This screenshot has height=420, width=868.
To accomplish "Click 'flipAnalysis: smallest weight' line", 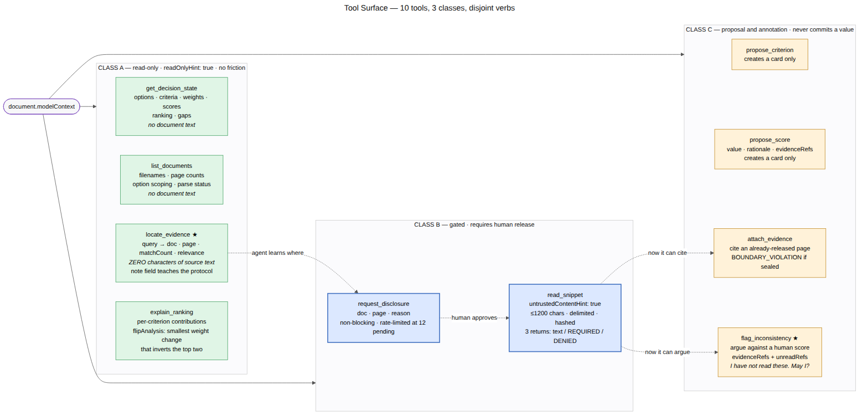I will point(172,331).
